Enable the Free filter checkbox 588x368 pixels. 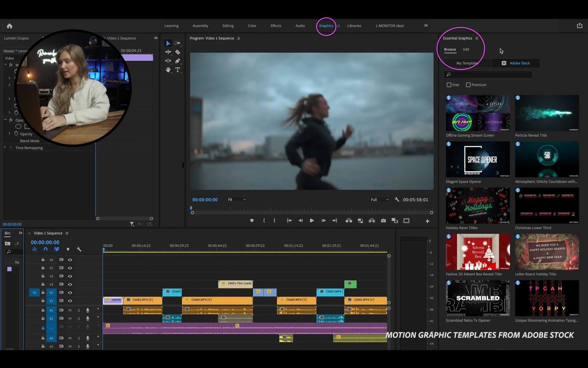(449, 85)
